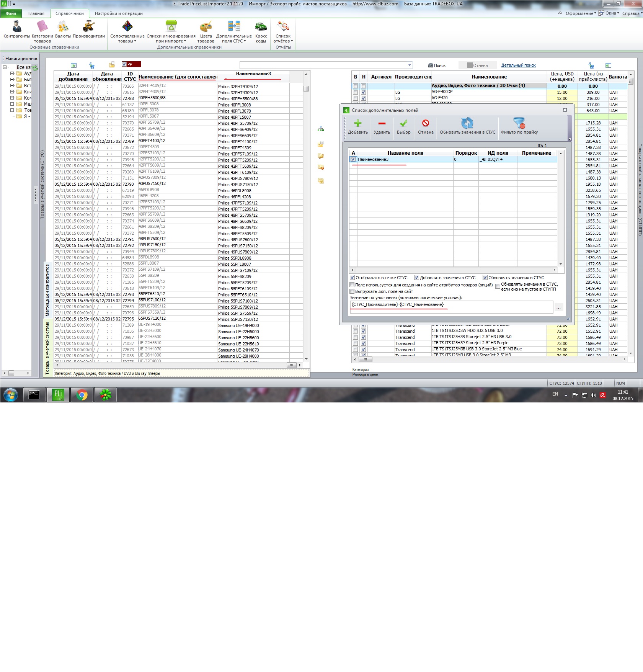Open the Окна dropdown menu
Screen dimensions: 643x672
pos(609,13)
